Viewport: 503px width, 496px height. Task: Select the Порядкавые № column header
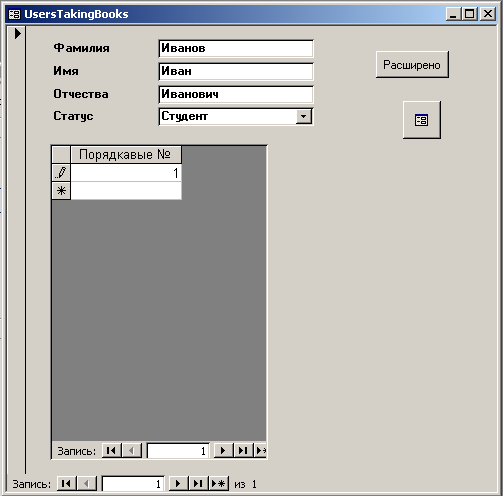pos(126,154)
